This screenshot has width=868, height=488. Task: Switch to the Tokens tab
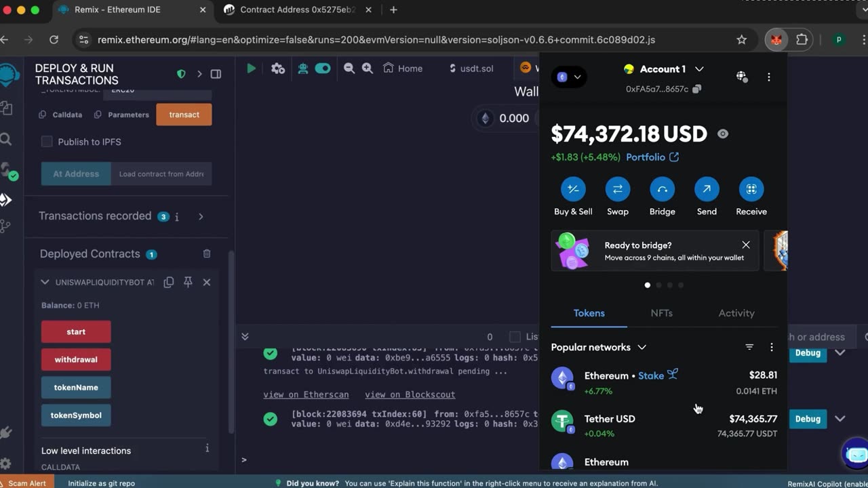589,313
